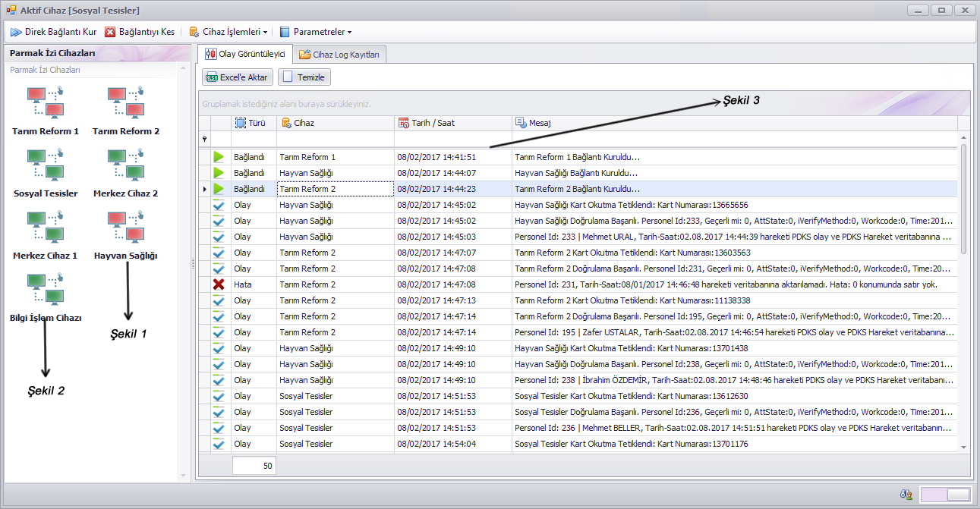Select the Tarım Reform 1 device icon
The height and width of the screenshot is (509, 980).
pos(46,103)
